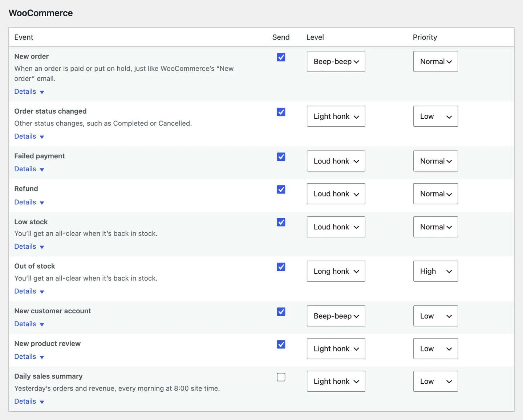
Task: Open Priority dropdown for Refund
Action: click(435, 194)
